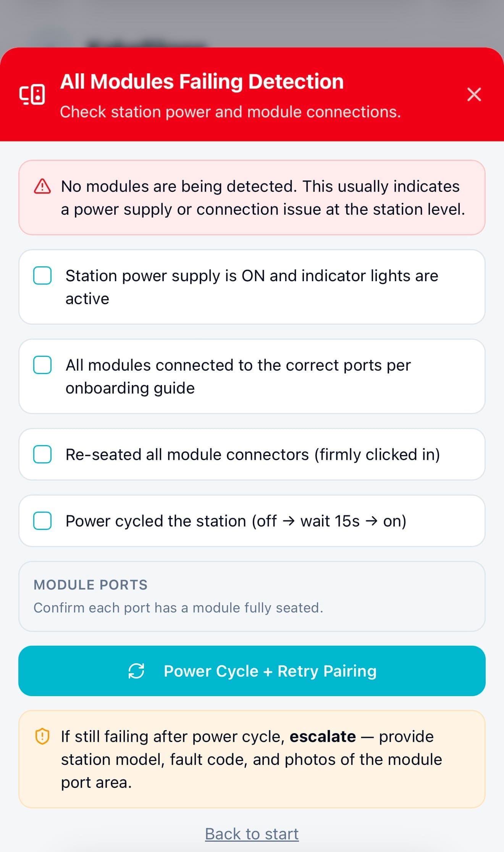The width and height of the screenshot is (504, 852).
Task: Enable the re-seated module connectors checkbox
Action: pos(42,454)
